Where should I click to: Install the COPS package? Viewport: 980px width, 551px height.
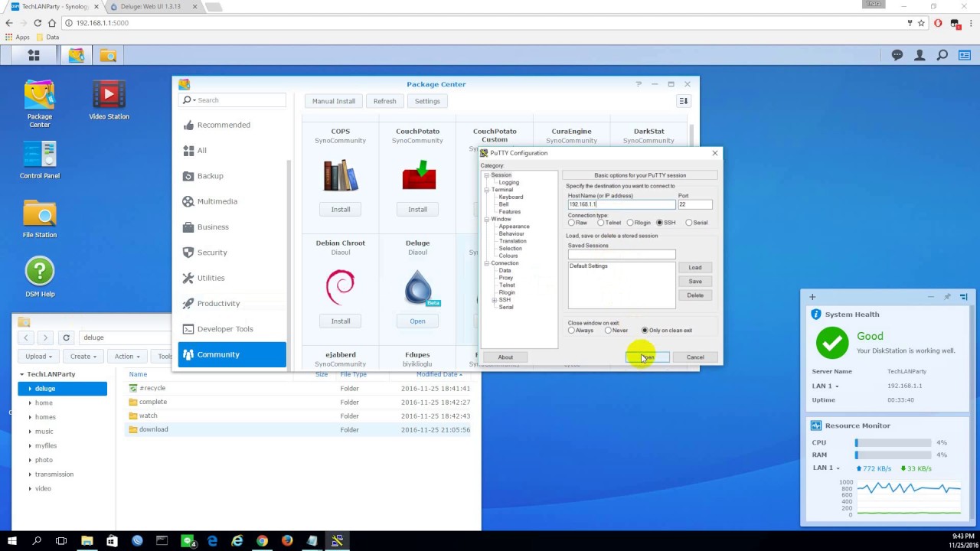pos(341,210)
